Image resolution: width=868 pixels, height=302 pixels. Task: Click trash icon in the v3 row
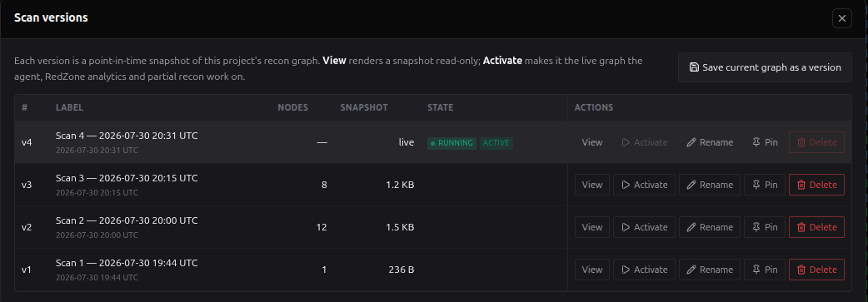tap(801, 185)
